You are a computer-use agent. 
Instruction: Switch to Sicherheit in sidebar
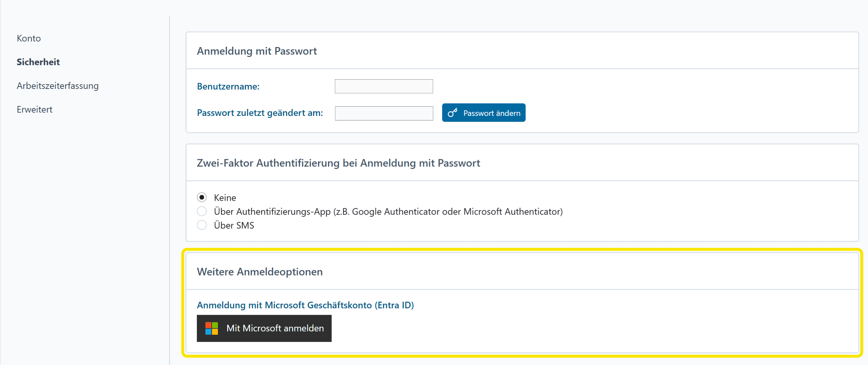click(x=38, y=62)
